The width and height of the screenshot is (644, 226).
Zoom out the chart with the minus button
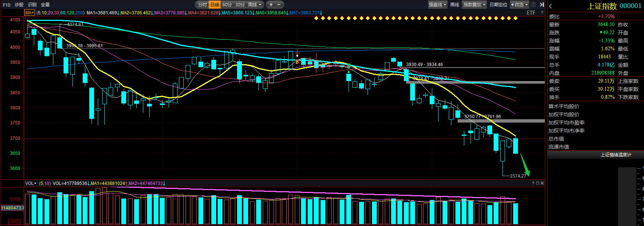[279, 5]
